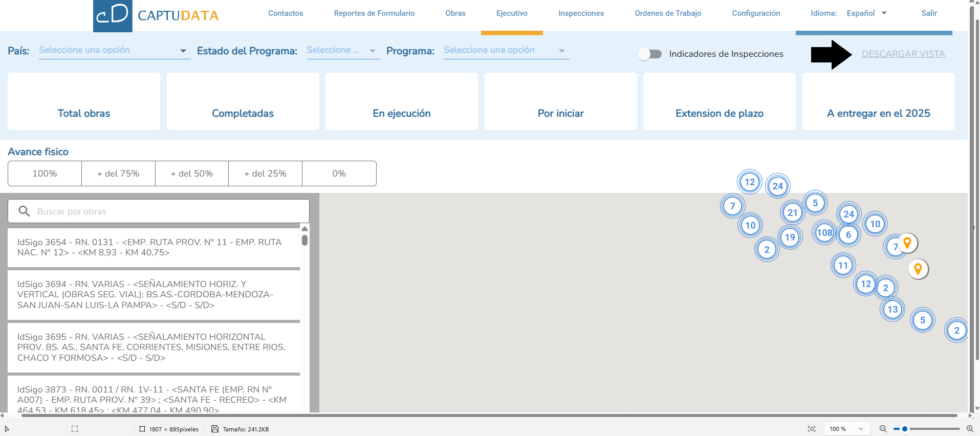Screen dimensions: 980x436
Task: Select the 100% Avance fisico filter
Action: coord(45,173)
